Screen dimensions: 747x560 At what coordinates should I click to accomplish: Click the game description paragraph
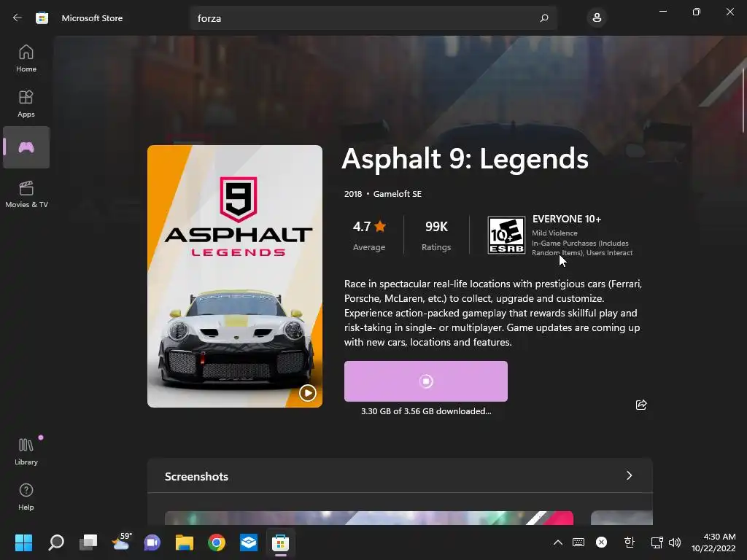pyautogui.click(x=493, y=313)
